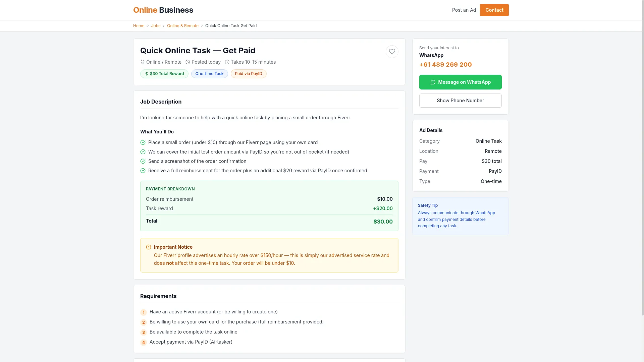Click the Safety Tip heading
This screenshot has height=362, width=644.
(x=428, y=205)
